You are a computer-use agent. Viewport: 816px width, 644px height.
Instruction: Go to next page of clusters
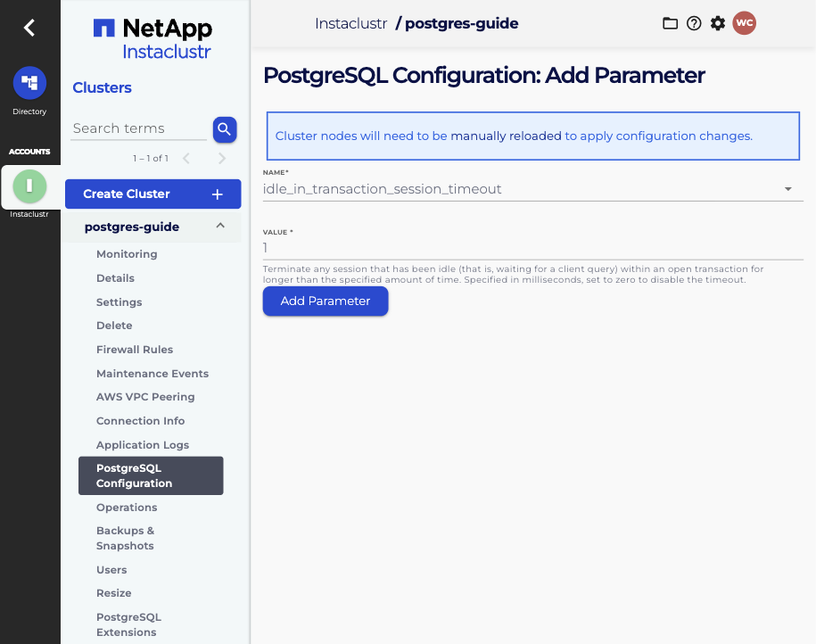221,159
